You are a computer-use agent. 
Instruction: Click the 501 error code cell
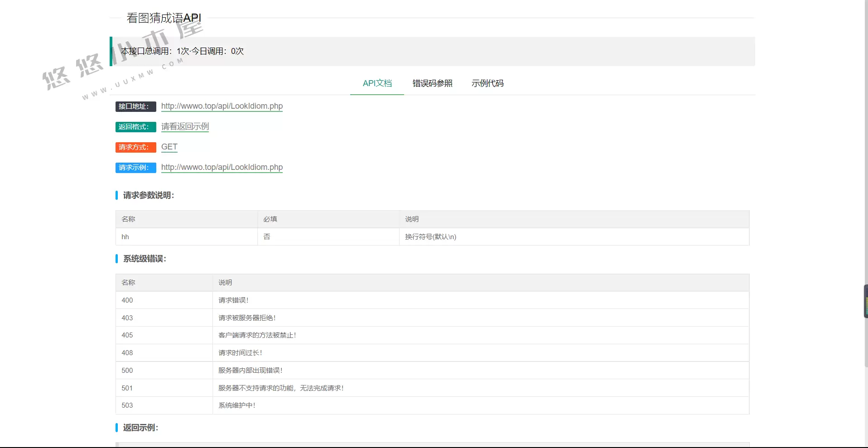click(164, 388)
